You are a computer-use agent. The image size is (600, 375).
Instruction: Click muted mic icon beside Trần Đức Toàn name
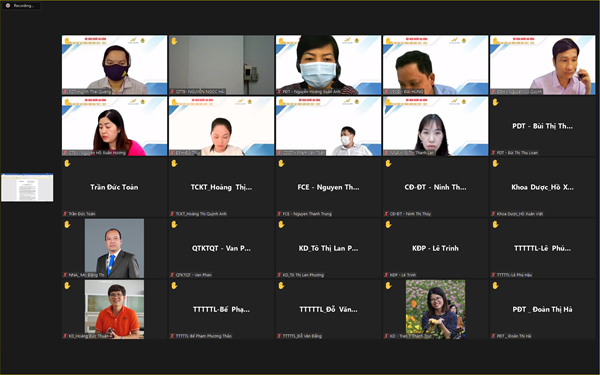click(x=65, y=214)
